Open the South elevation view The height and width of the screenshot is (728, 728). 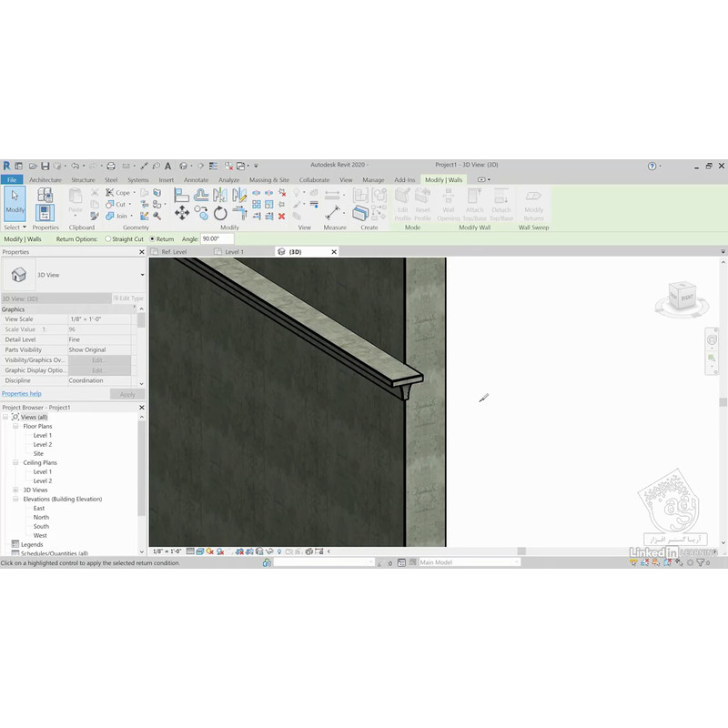coord(42,526)
